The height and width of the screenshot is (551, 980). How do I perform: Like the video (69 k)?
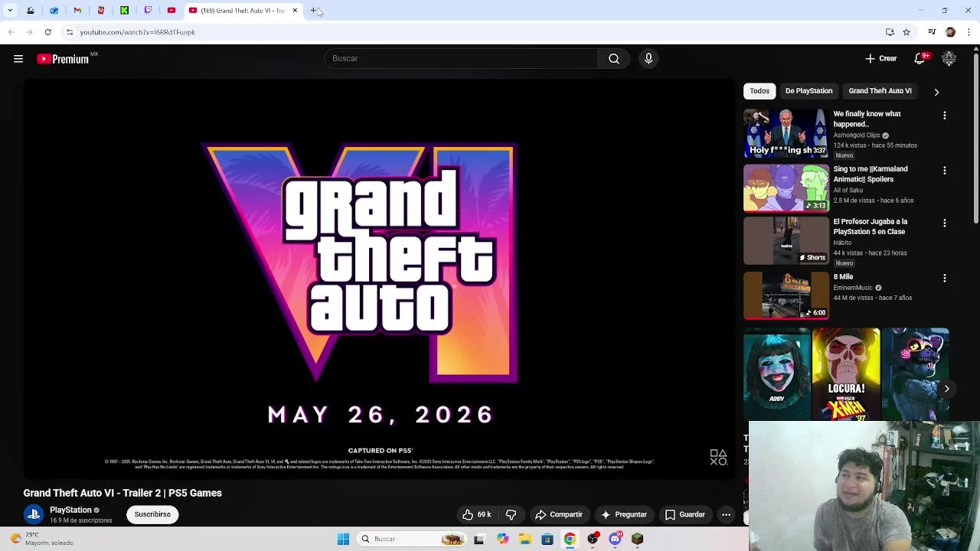tap(476, 515)
